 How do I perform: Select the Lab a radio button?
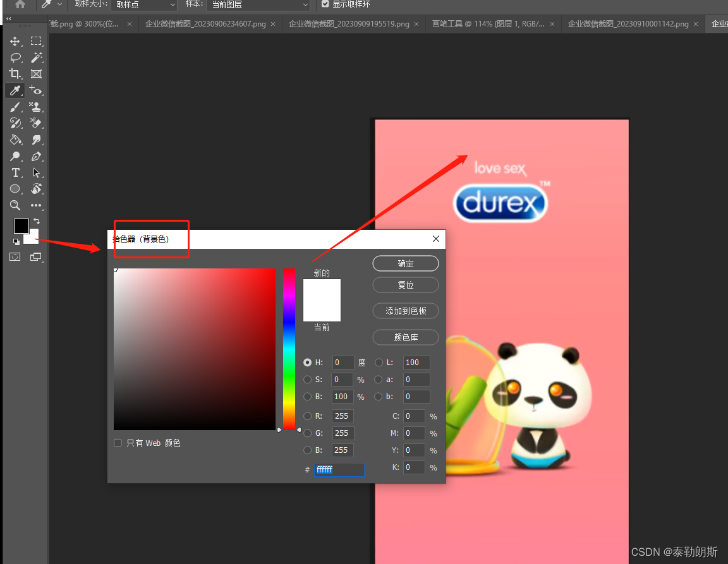[x=379, y=380]
